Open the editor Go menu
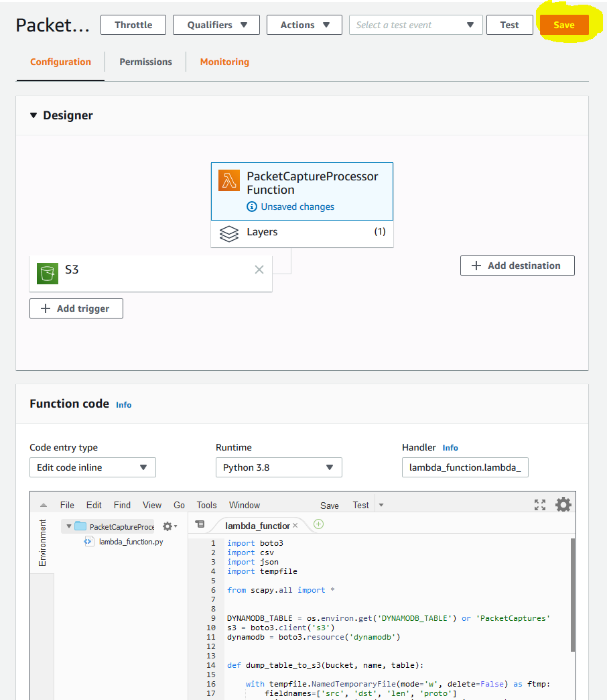The height and width of the screenshot is (700, 607). click(179, 505)
